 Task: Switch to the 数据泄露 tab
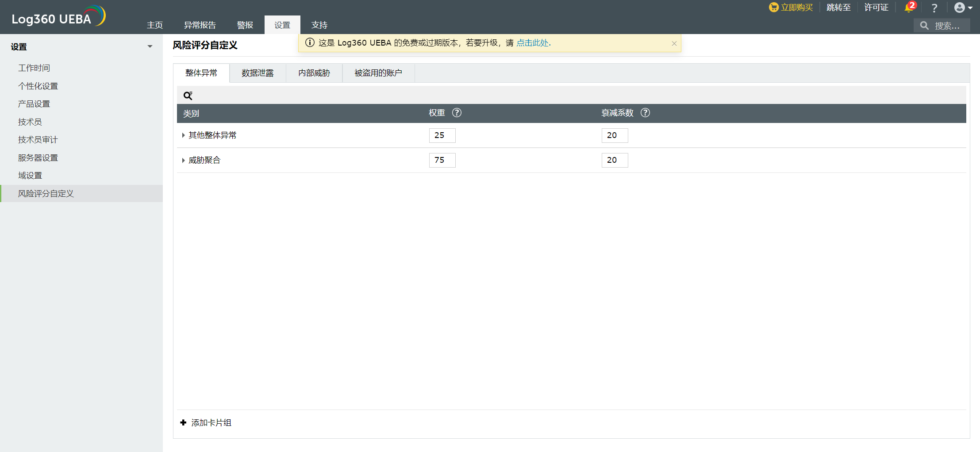tap(257, 73)
